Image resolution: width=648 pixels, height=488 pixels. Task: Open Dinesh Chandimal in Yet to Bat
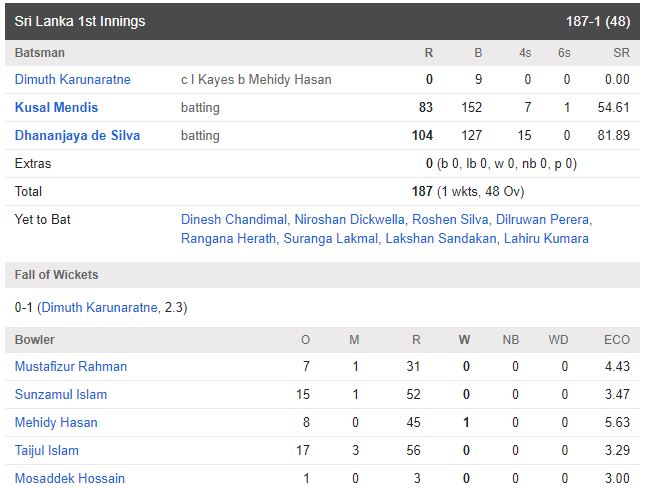coord(233,219)
